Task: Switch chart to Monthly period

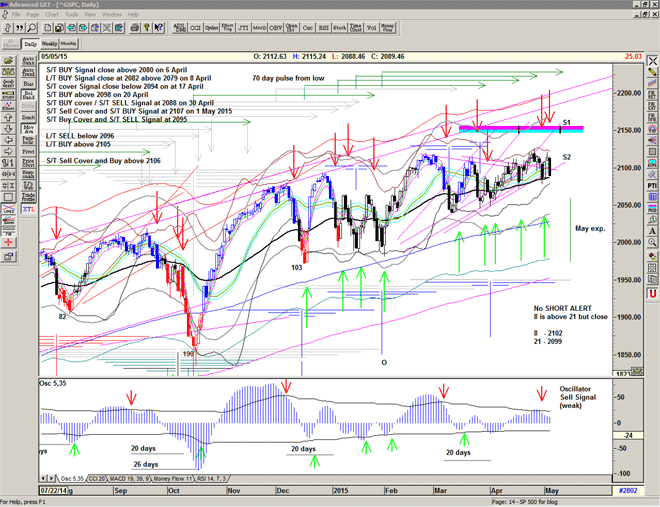Action: point(69,44)
